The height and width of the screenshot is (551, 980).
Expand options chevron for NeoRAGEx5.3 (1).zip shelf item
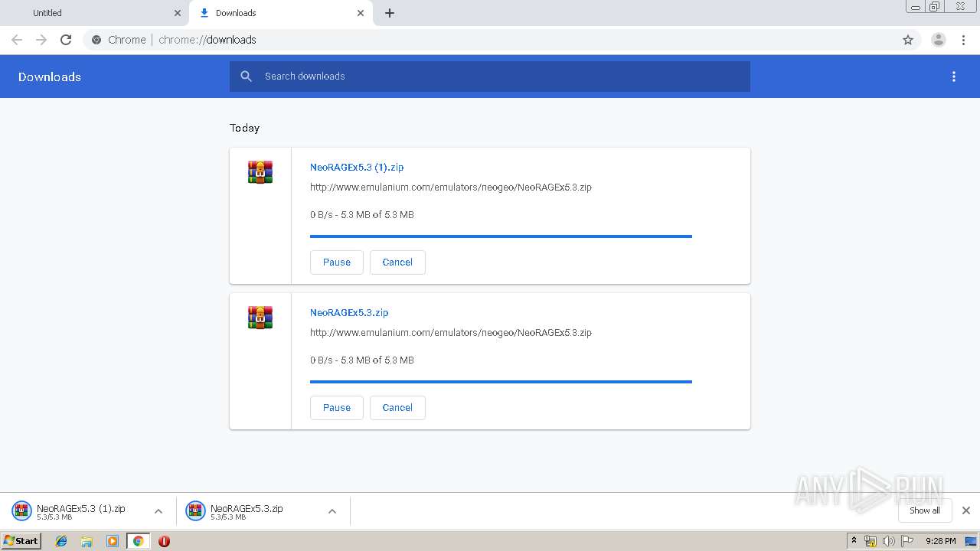click(x=158, y=511)
